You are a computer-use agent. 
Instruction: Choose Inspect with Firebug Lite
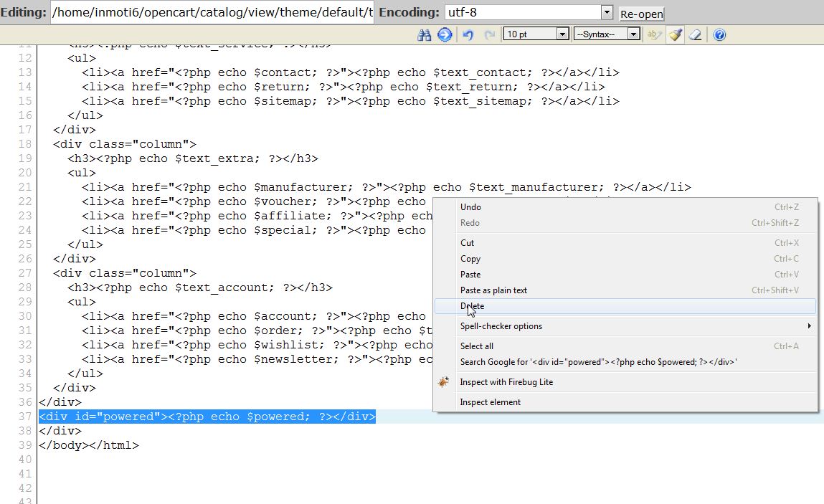(625, 382)
